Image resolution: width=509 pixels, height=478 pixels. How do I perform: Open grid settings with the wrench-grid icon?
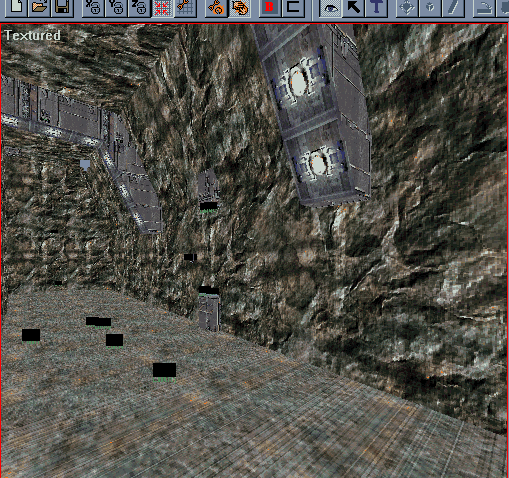click(185, 7)
